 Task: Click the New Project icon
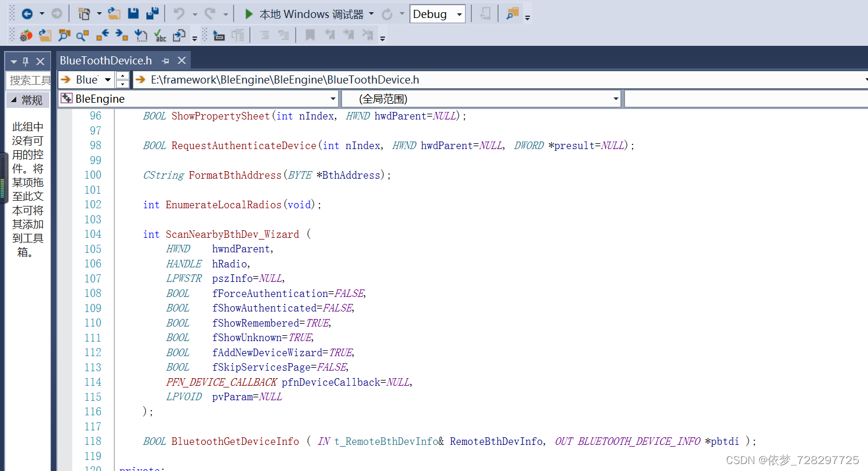84,14
